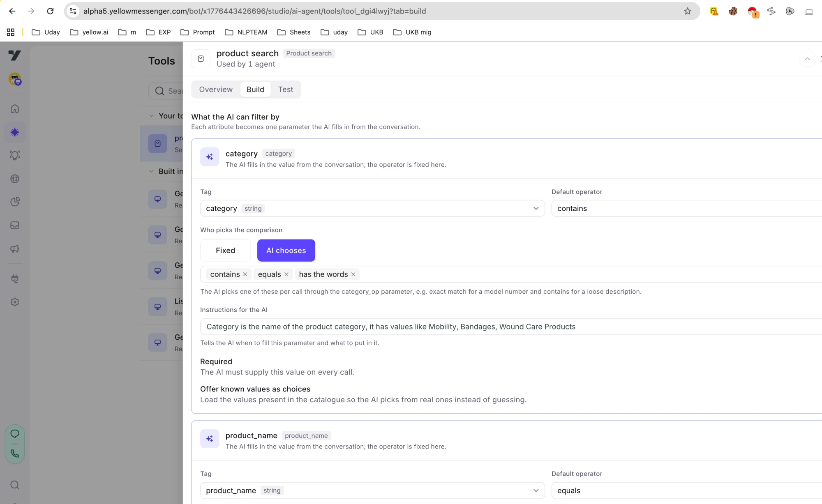
Task: Open the settings gear in left sidebar
Action: coord(15,302)
